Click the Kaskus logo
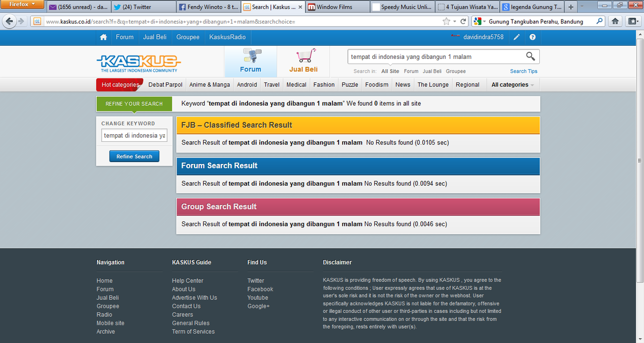Image resolution: width=644 pixels, height=343 pixels. pyautogui.click(x=138, y=63)
